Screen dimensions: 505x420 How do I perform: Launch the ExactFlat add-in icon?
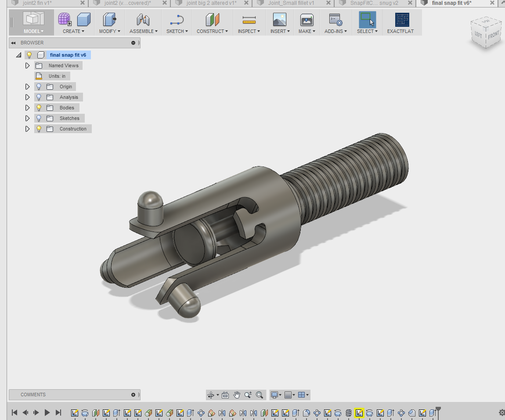[402, 19]
